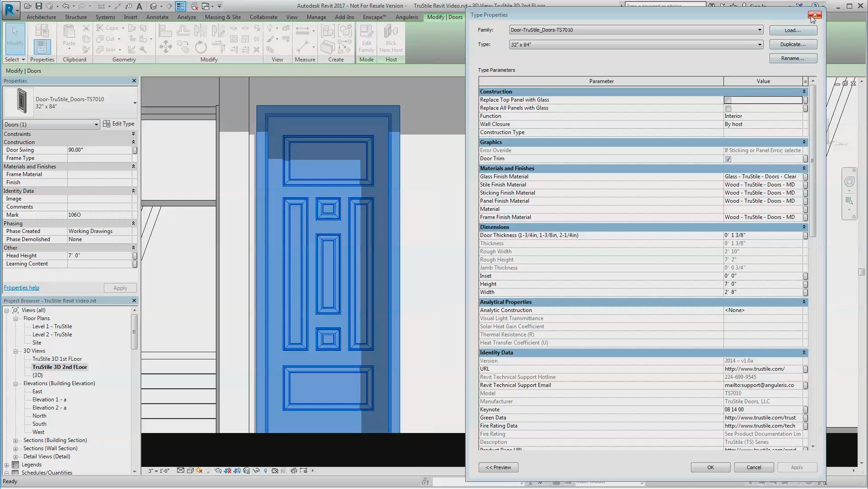This screenshot has width=868, height=489.
Task: Collapse the Dimensions group in Type Parameters
Action: (x=804, y=227)
